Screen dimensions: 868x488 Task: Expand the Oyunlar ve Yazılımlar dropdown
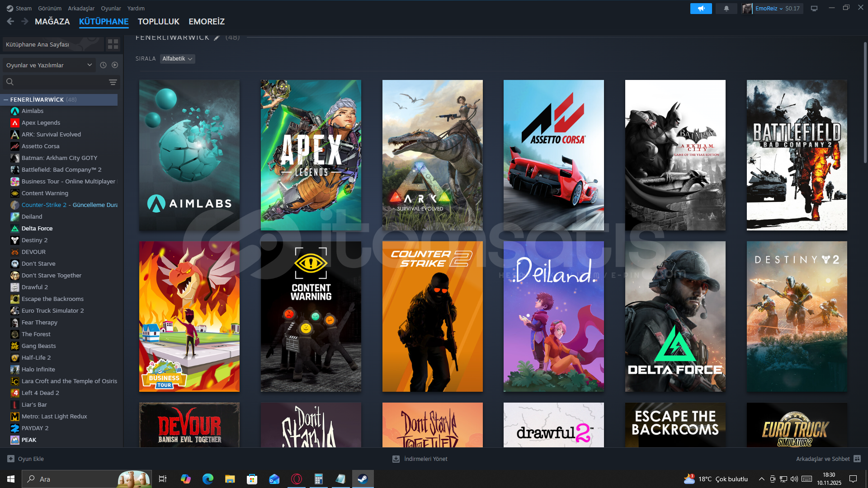[49, 65]
